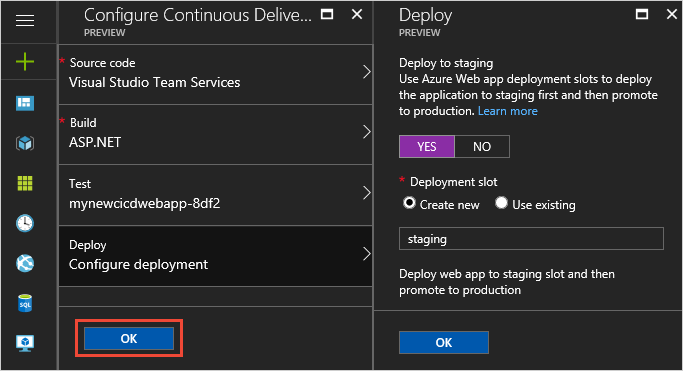
Task: Open the All resources grid icon
Action: tap(25, 183)
